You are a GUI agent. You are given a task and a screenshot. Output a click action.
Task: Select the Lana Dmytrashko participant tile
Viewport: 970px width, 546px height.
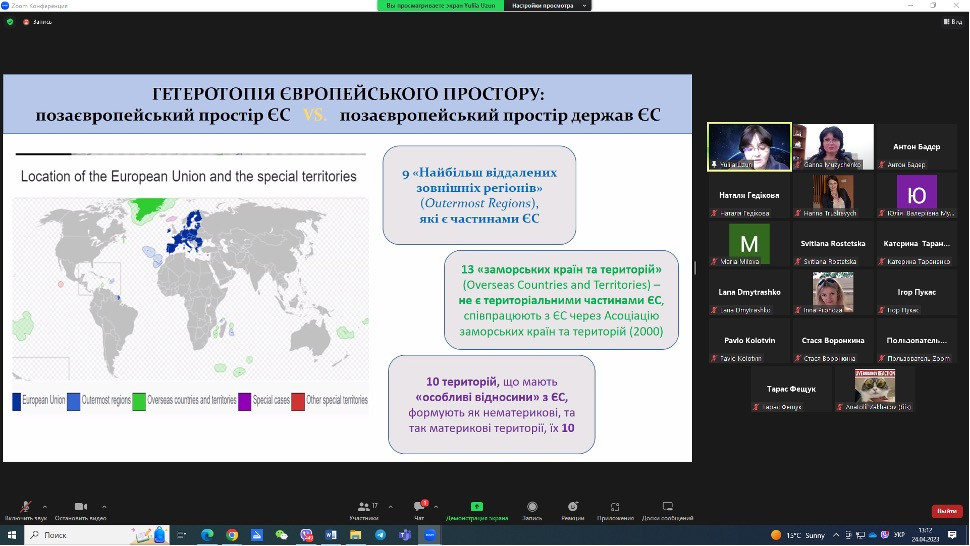click(749, 292)
